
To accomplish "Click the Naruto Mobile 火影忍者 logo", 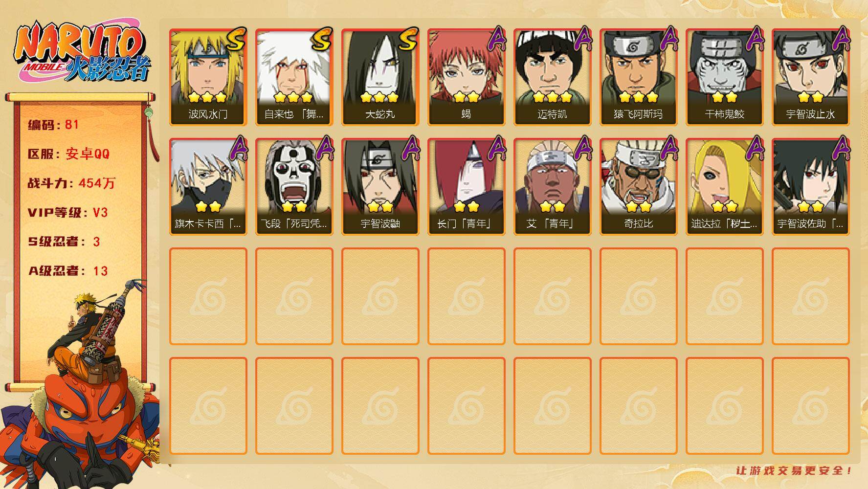I will 82,53.
